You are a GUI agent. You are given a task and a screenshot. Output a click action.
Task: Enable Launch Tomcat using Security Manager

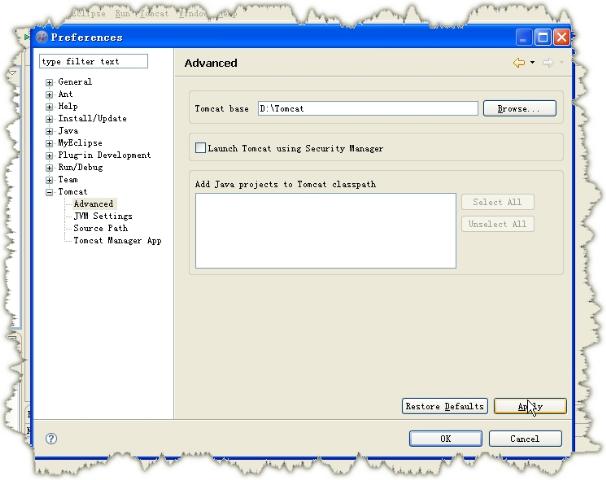point(200,148)
